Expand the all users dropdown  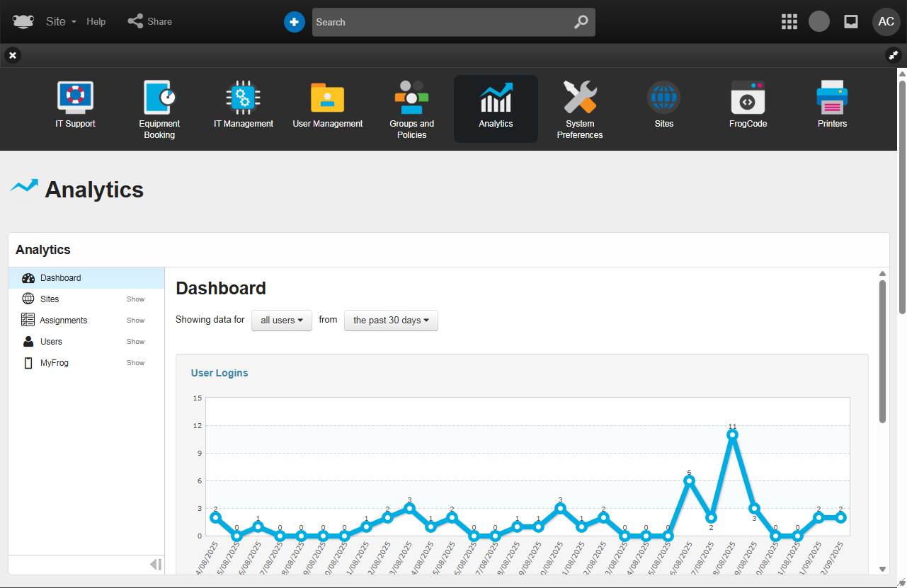(x=282, y=321)
